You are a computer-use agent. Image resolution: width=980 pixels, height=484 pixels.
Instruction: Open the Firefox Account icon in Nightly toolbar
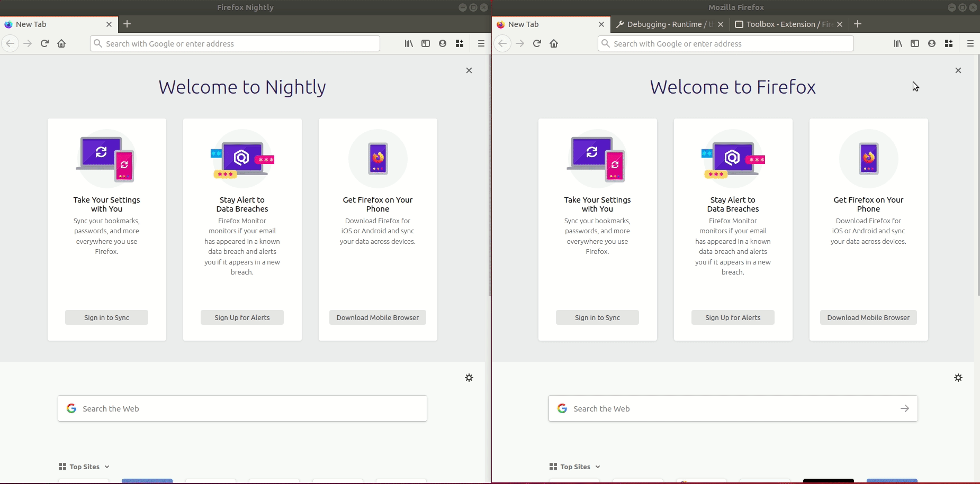[443, 43]
